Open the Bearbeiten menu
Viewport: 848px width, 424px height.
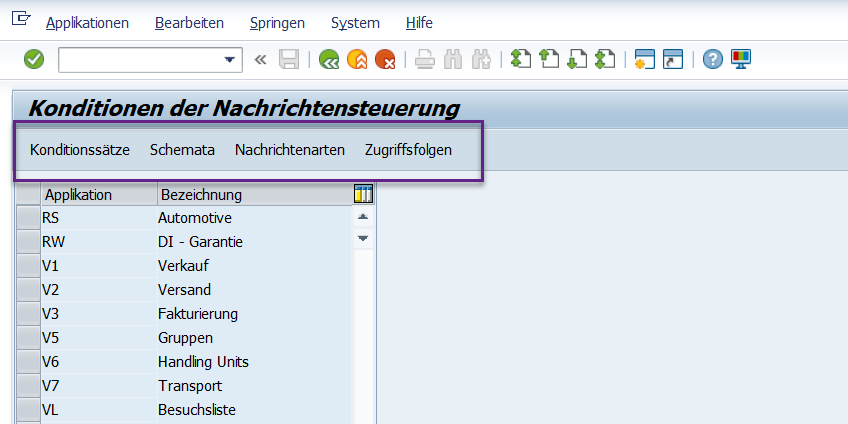(189, 23)
